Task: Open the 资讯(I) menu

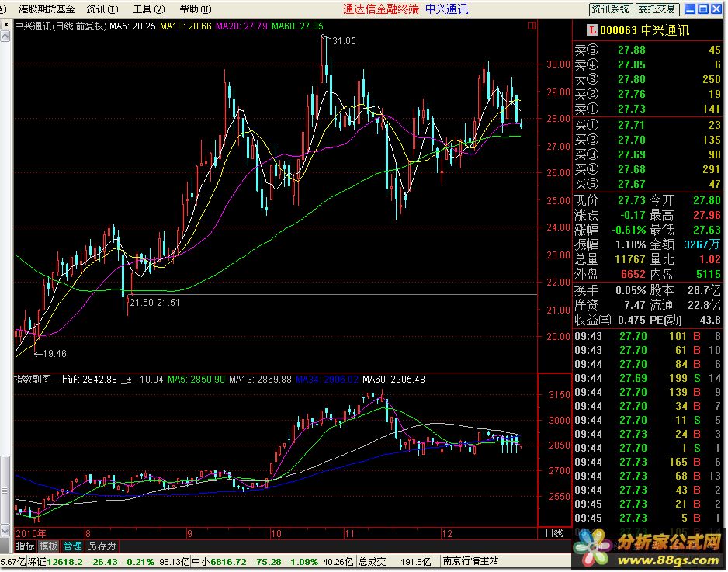Action: 102,9
